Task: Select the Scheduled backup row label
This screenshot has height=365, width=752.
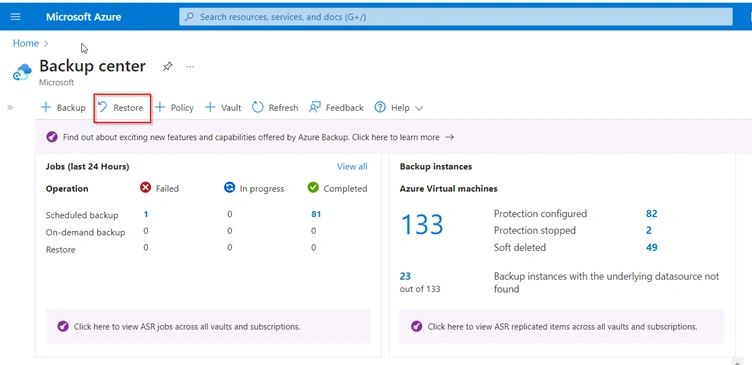Action: click(82, 215)
